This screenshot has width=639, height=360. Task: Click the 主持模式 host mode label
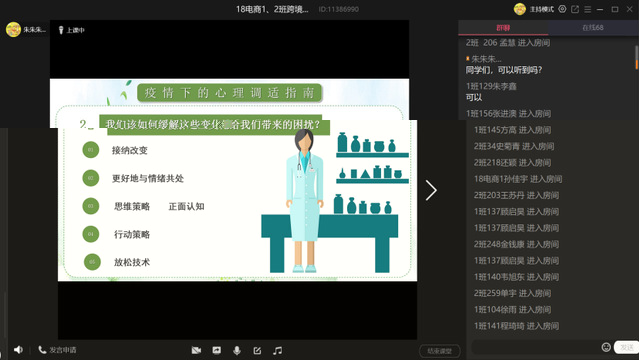(x=542, y=9)
